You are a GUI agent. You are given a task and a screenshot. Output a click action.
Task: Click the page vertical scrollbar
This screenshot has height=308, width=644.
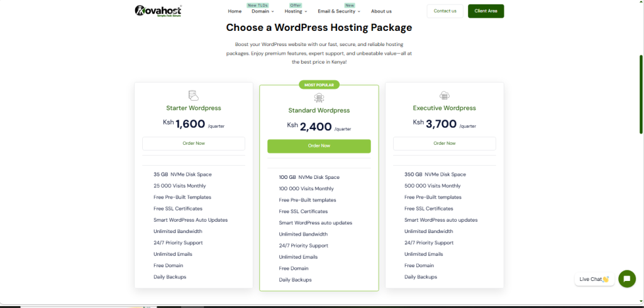(641, 94)
